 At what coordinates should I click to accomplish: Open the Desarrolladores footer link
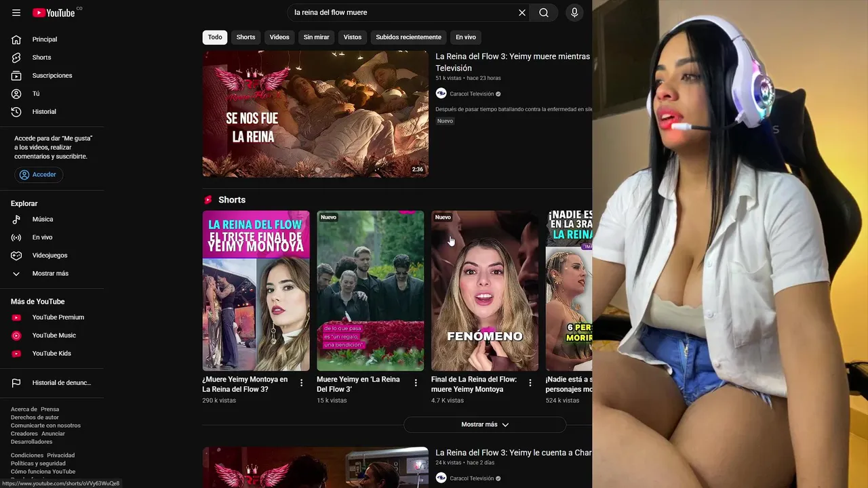(x=31, y=442)
